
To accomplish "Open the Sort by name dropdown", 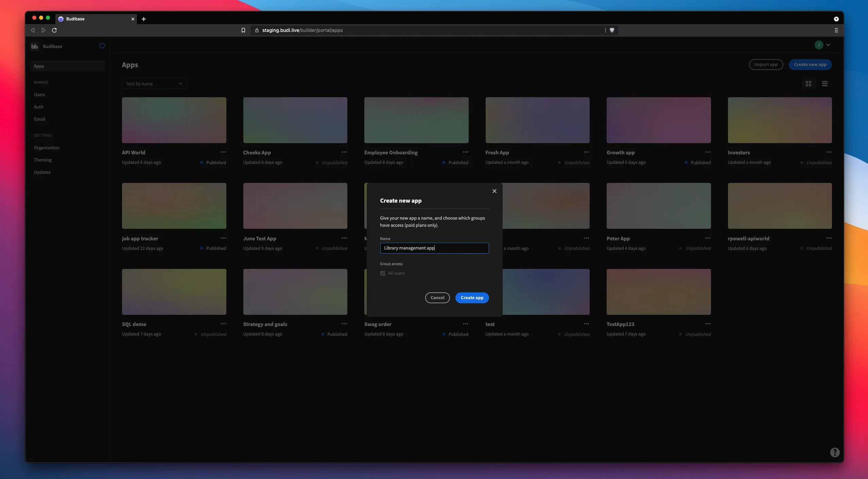I will coord(154,83).
